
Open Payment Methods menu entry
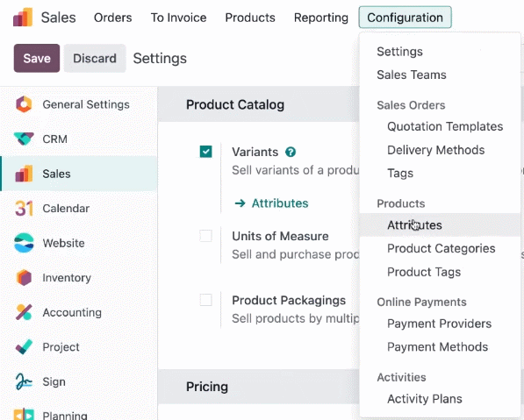437,347
